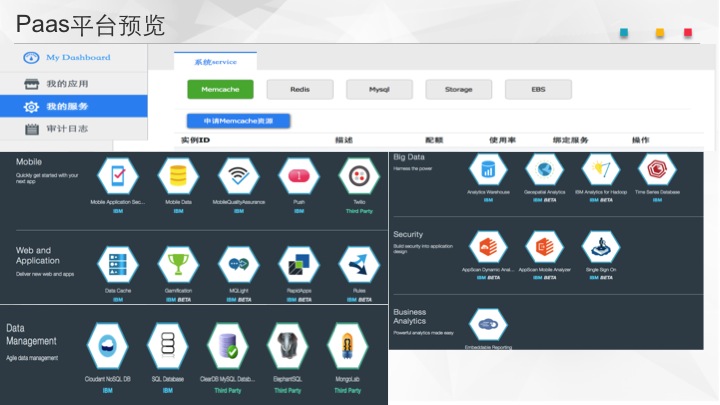720x405 pixels.
Task: Switch to the 系统service tab
Action: [x=215, y=62]
